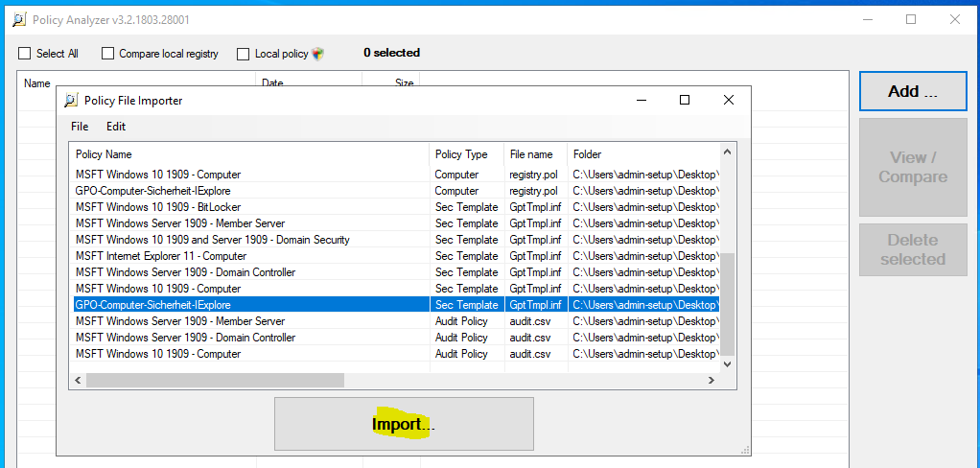Viewport: 980px width, 468px height.
Task: Click the Local policy shield icon
Action: (318, 54)
